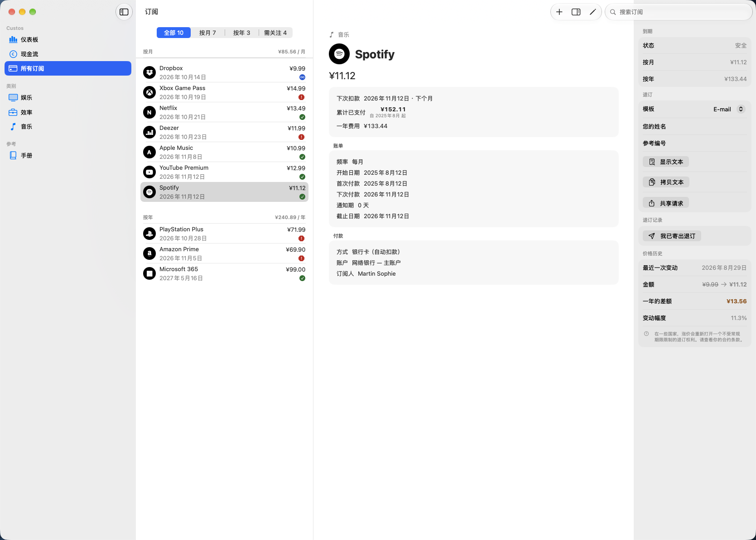This screenshot has height=540, width=756.
Task: Click the 按月 section total ¥85.56 / 月
Action: [x=292, y=52]
